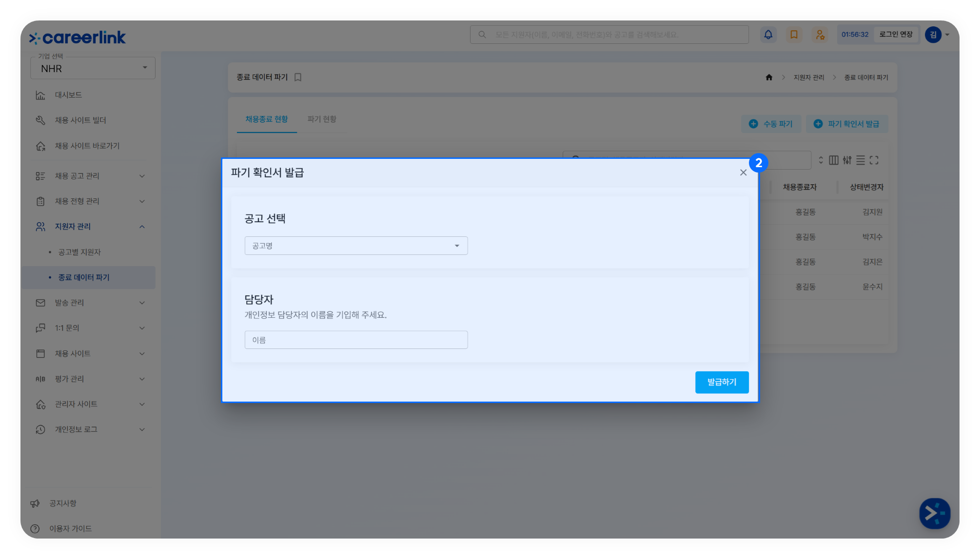Open the careerlink chat floating button
This screenshot has width=980, height=559.
point(934,513)
